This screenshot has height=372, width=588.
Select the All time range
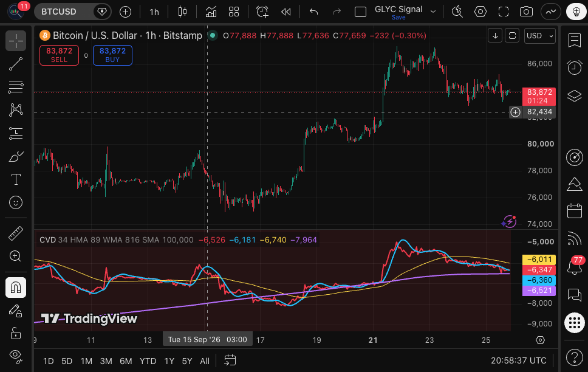coord(205,361)
